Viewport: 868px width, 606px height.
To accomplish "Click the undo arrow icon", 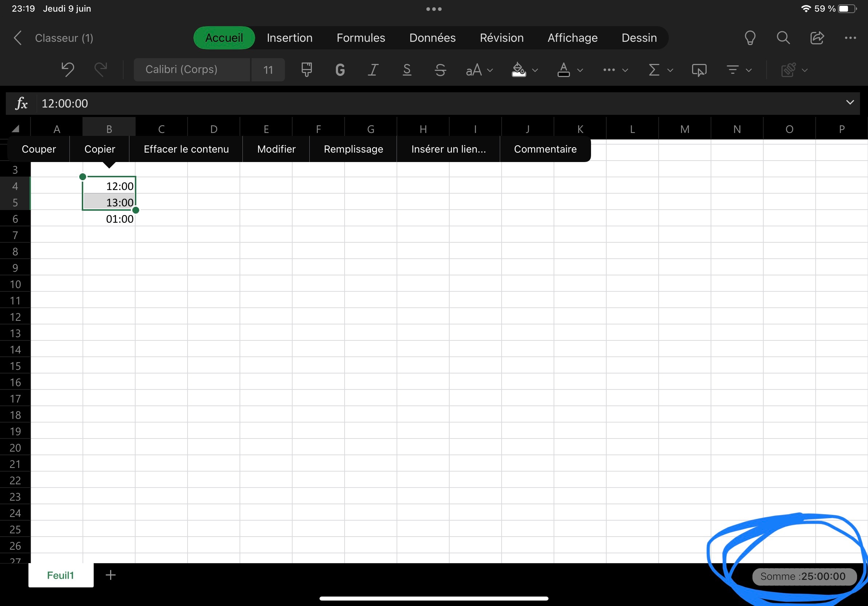I will pos(68,69).
